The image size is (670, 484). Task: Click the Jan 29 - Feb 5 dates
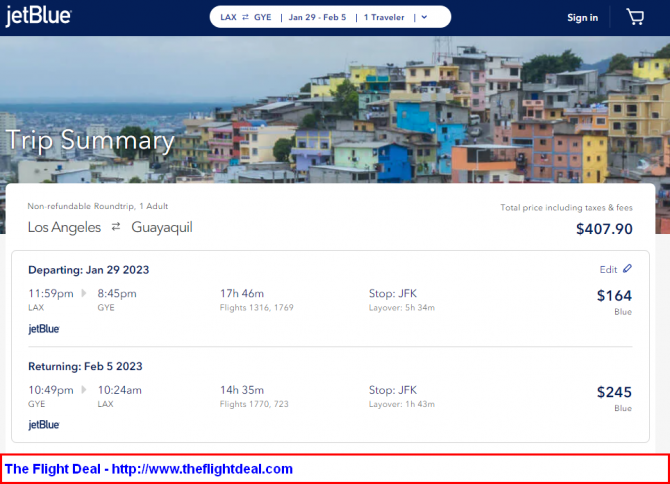[317, 17]
